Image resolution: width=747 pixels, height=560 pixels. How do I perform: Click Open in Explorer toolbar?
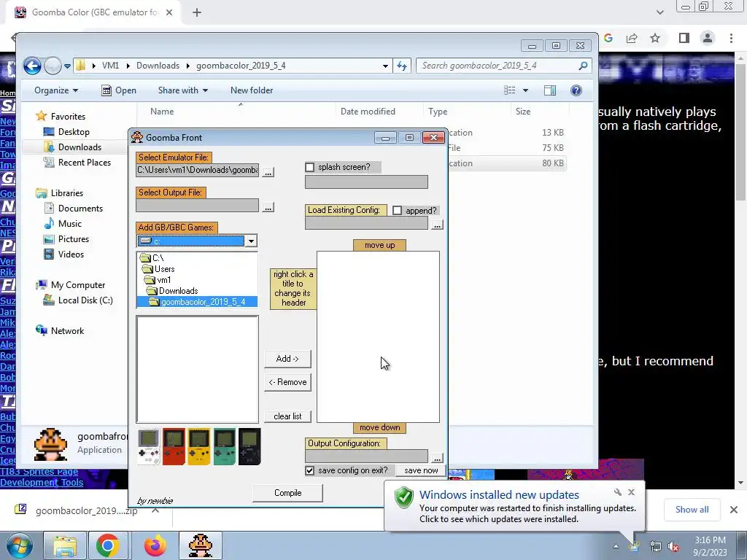(x=119, y=90)
